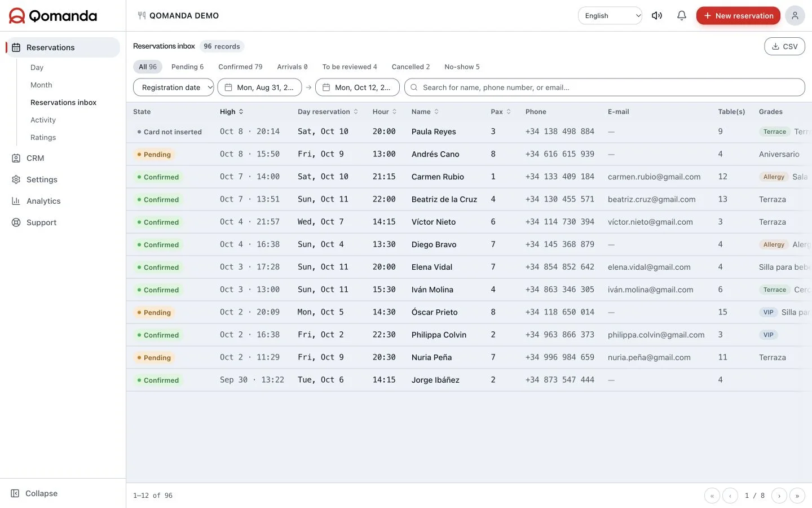812x508 pixels.
Task: Click the Qomanda logo
Action: coord(53,16)
